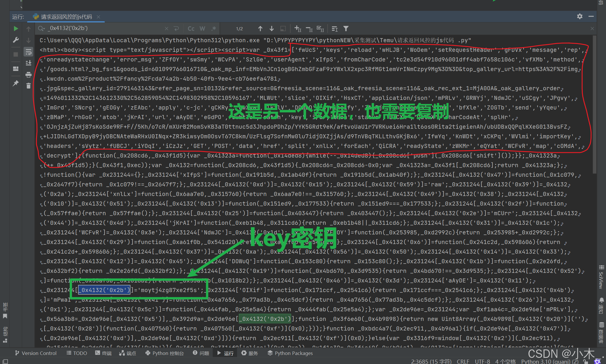The height and width of the screenshot is (364, 606).
Task: Toggle soft-wrap in console output
Action: coord(29,52)
